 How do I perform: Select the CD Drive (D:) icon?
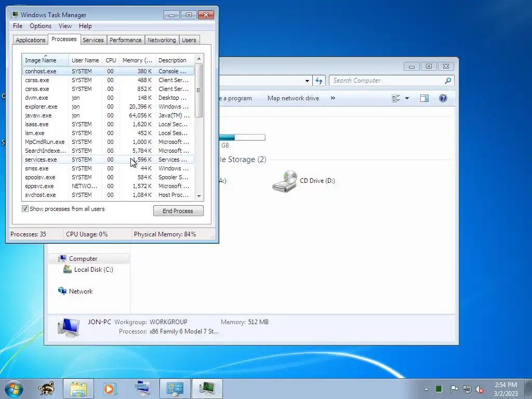[x=284, y=181]
